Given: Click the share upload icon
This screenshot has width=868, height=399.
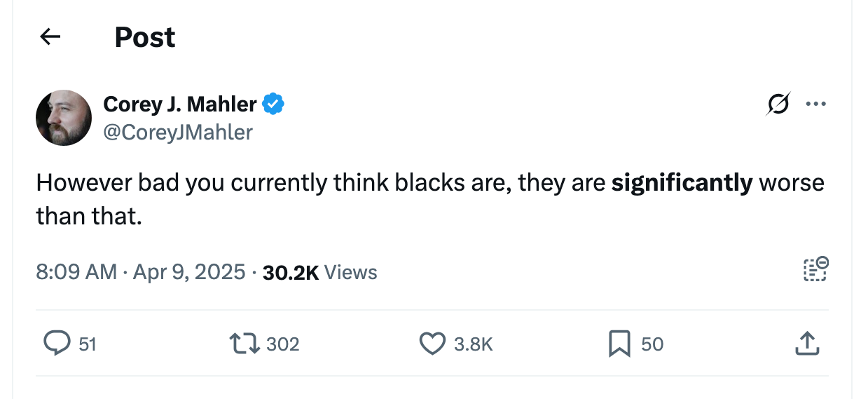Looking at the screenshot, I should tap(806, 344).
